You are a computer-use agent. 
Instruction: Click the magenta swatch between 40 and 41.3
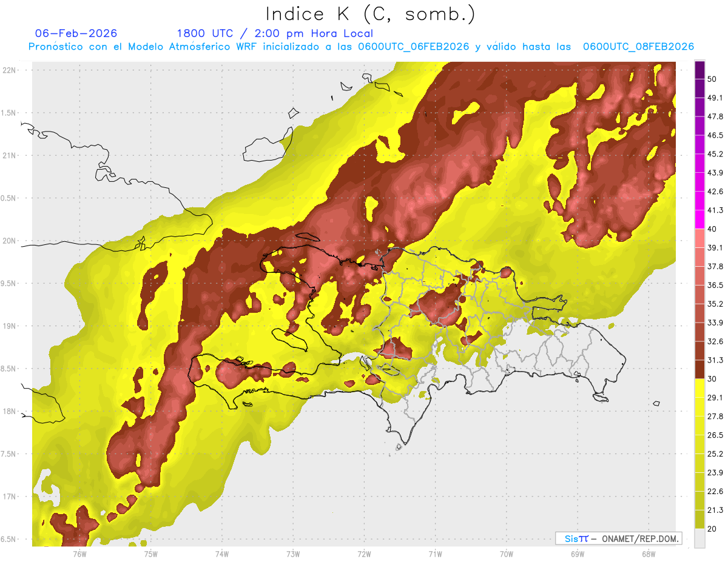[699, 219]
